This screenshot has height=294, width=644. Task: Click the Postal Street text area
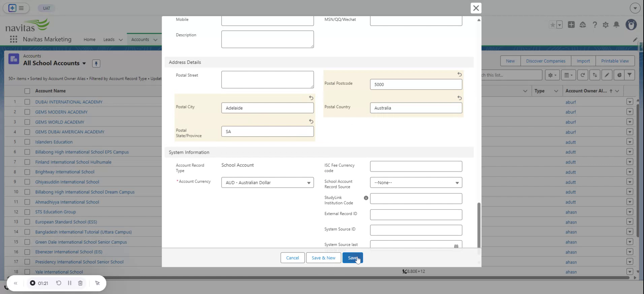267,80
